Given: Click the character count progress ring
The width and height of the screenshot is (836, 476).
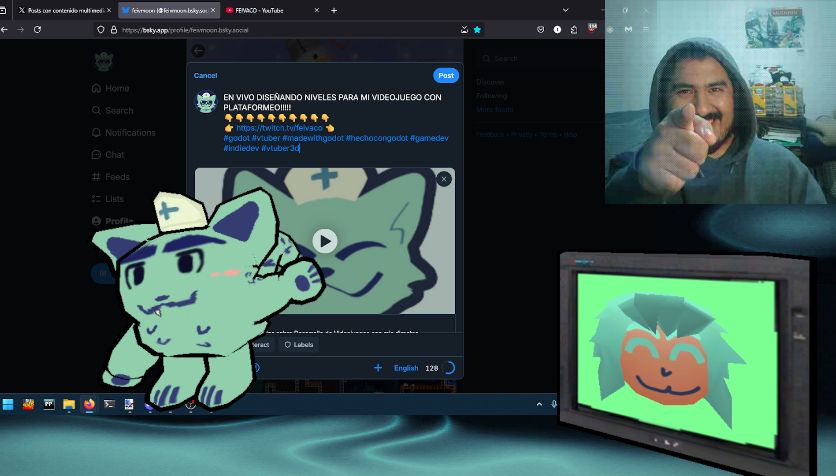Looking at the screenshot, I should tap(448, 368).
